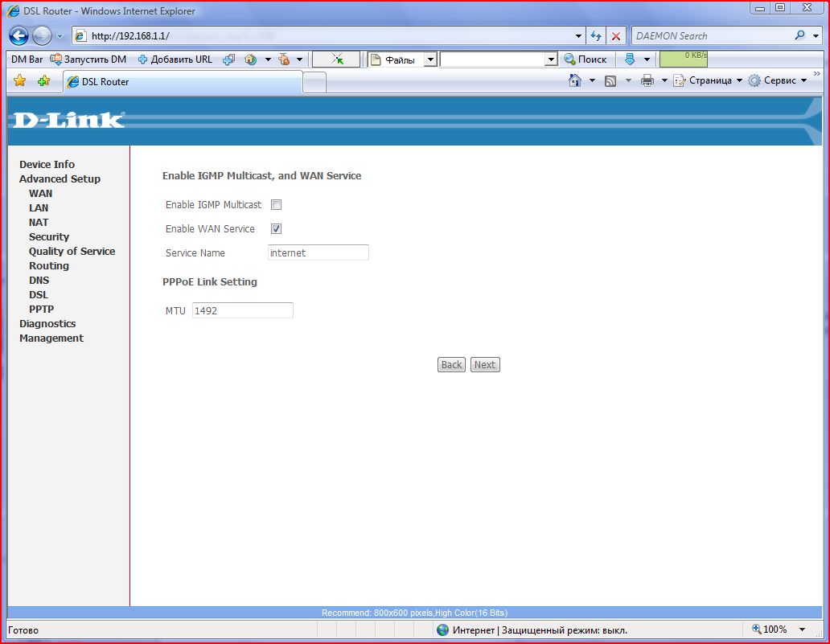Click the browser Forward arrow button
Screen dimensions: 830x644
(42, 36)
